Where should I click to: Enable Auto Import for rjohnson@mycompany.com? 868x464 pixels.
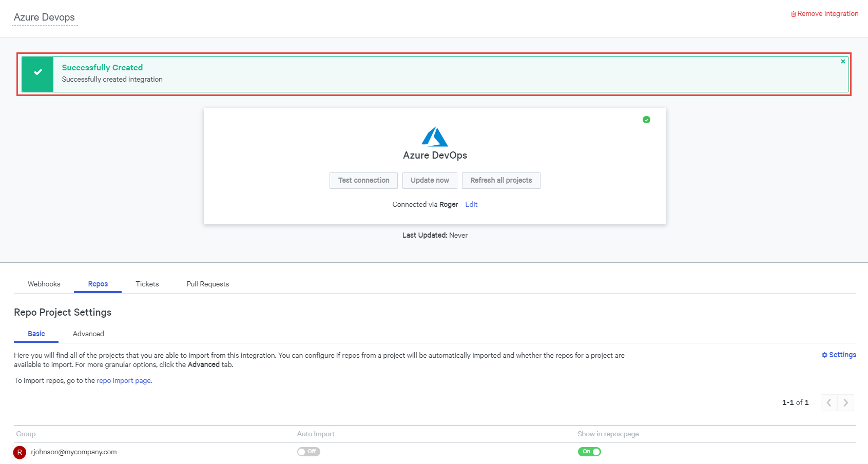pos(308,452)
